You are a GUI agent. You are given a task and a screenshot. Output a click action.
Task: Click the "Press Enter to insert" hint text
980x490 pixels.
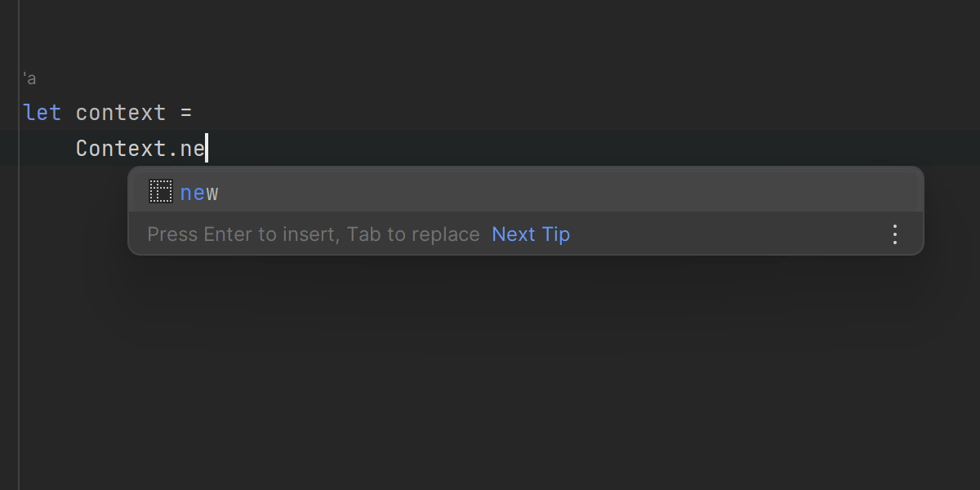[242, 234]
